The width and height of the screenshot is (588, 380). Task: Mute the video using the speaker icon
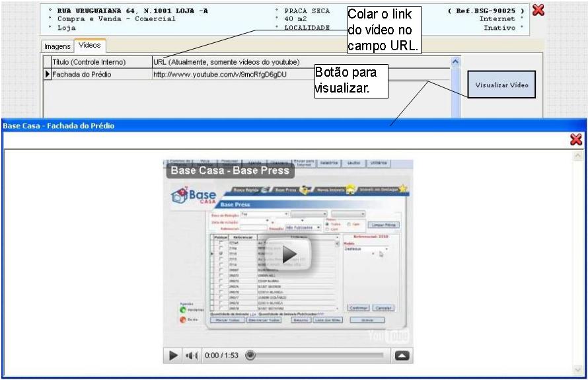tap(192, 356)
